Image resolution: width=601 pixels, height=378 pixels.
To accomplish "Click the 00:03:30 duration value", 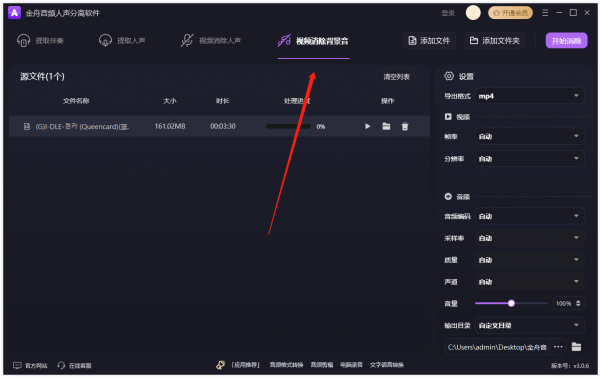I will [223, 126].
